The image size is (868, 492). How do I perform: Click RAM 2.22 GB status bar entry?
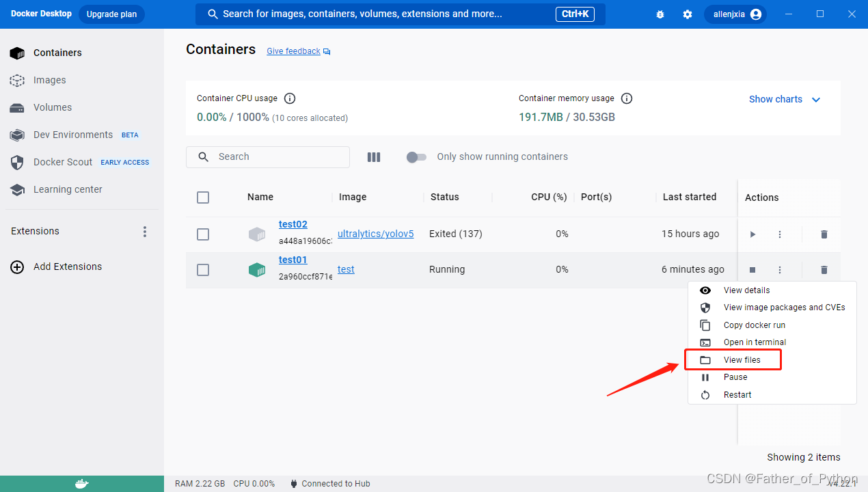point(200,484)
